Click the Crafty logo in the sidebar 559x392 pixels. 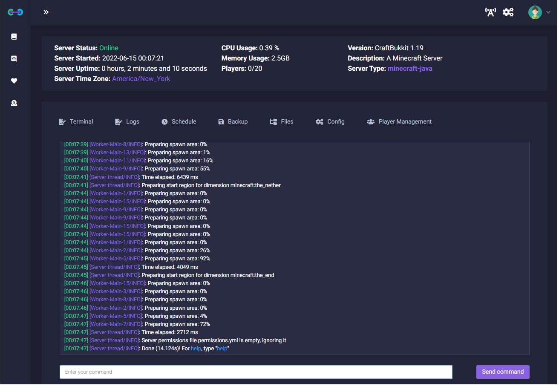(15, 12)
